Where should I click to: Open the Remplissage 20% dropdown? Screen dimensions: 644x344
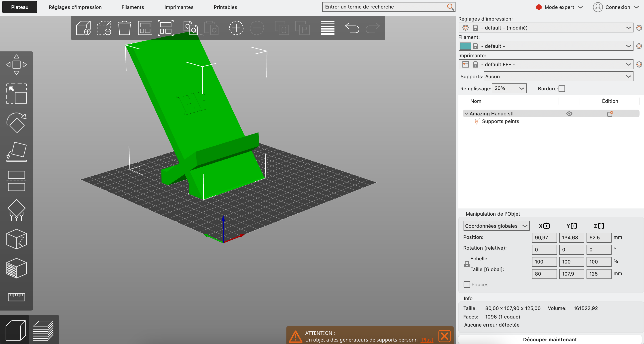[509, 89]
